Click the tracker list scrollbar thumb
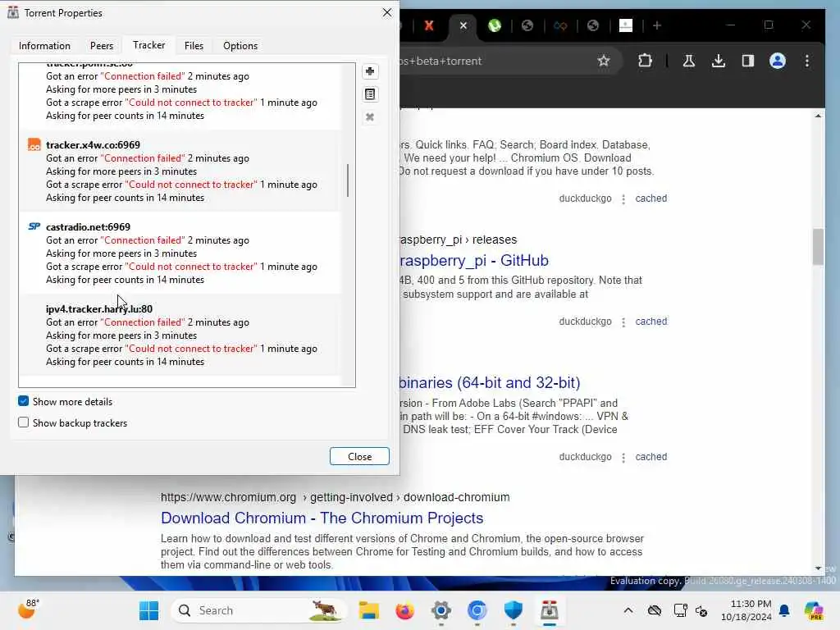840x630 pixels. click(348, 180)
